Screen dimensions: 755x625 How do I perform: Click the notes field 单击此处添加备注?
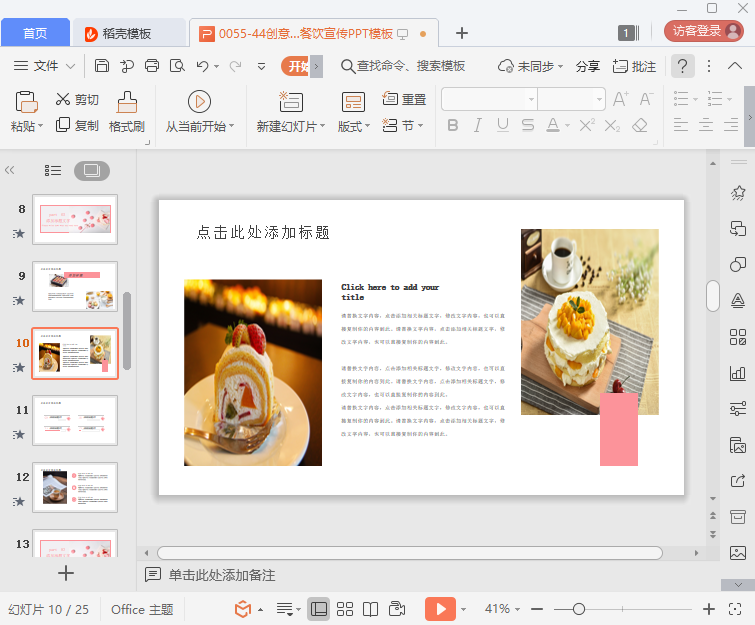pyautogui.click(x=222, y=575)
